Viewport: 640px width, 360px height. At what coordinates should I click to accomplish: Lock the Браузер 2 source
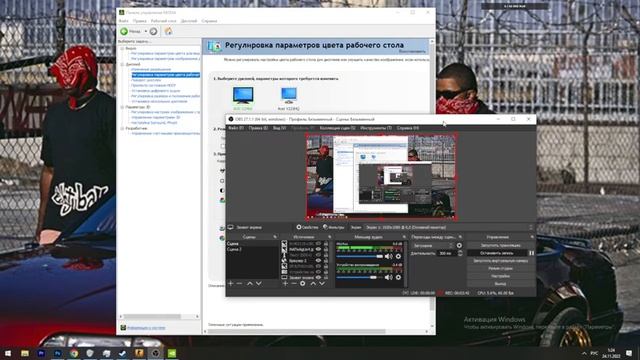tap(326, 260)
